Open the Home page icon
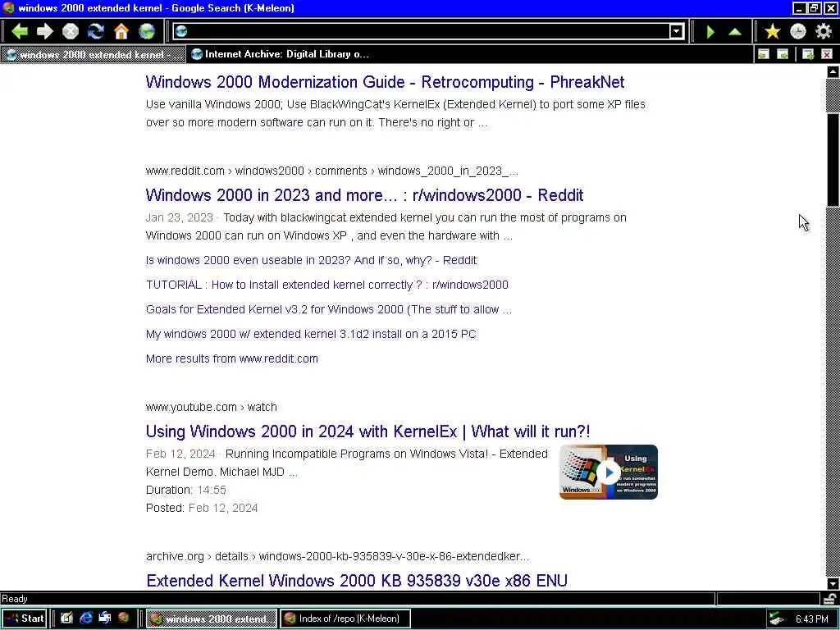840x630 pixels. pyautogui.click(x=121, y=32)
